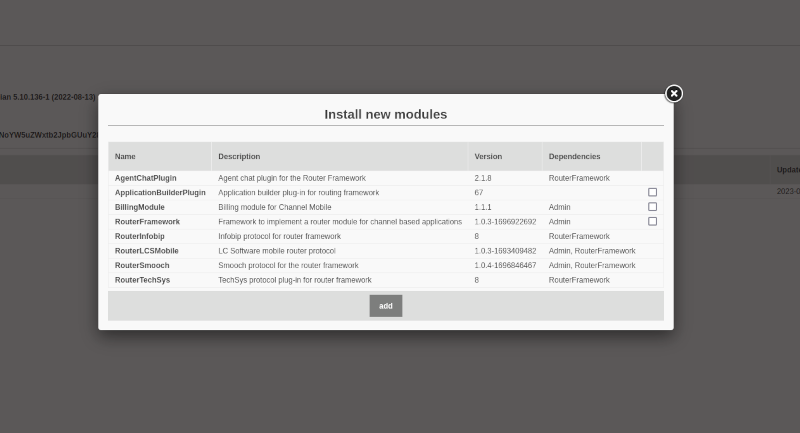This screenshot has width=800, height=433.
Task: Click version 1.0.3-1693409482 of RouterLCSMobile
Action: click(x=505, y=251)
